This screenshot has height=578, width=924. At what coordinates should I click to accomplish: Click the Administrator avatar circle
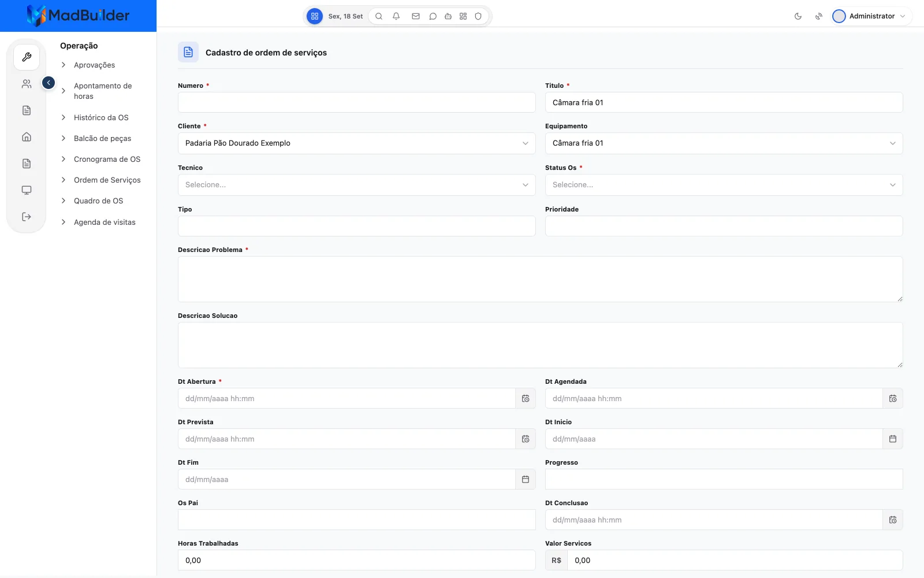(839, 16)
